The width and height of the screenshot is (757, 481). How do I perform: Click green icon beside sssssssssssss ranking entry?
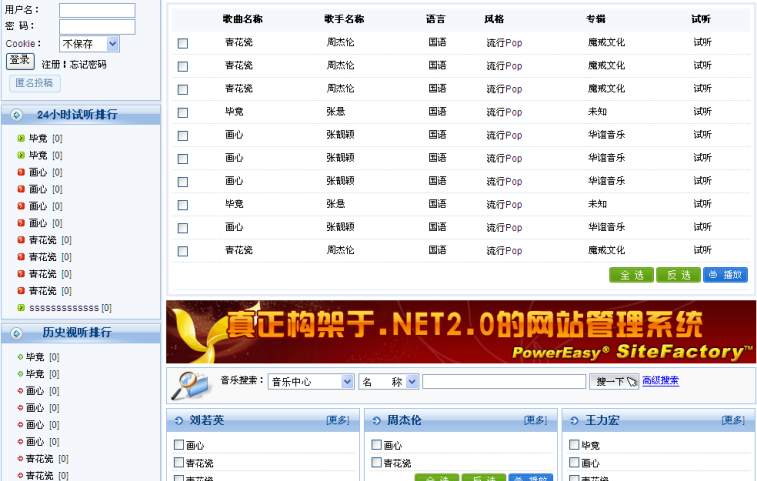21,308
